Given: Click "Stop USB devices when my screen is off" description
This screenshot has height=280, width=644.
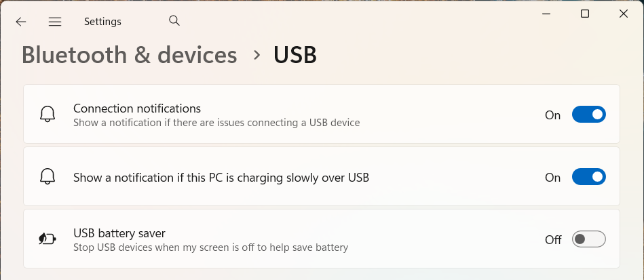Looking at the screenshot, I should coord(210,247).
